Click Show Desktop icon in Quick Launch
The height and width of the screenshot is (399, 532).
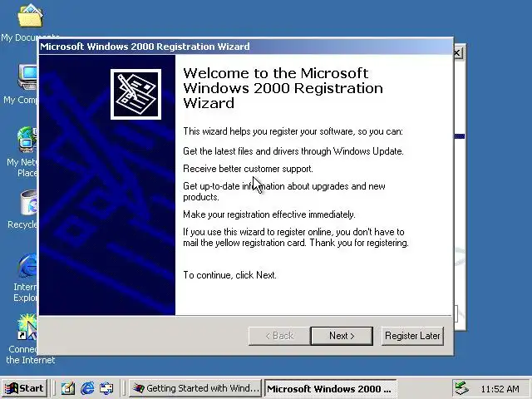pos(68,388)
